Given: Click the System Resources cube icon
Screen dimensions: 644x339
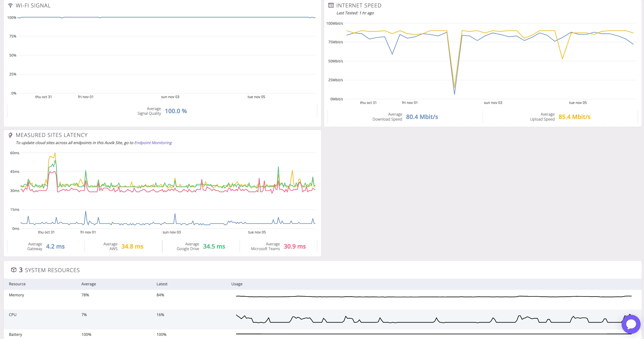Looking at the screenshot, I should click(x=14, y=270).
